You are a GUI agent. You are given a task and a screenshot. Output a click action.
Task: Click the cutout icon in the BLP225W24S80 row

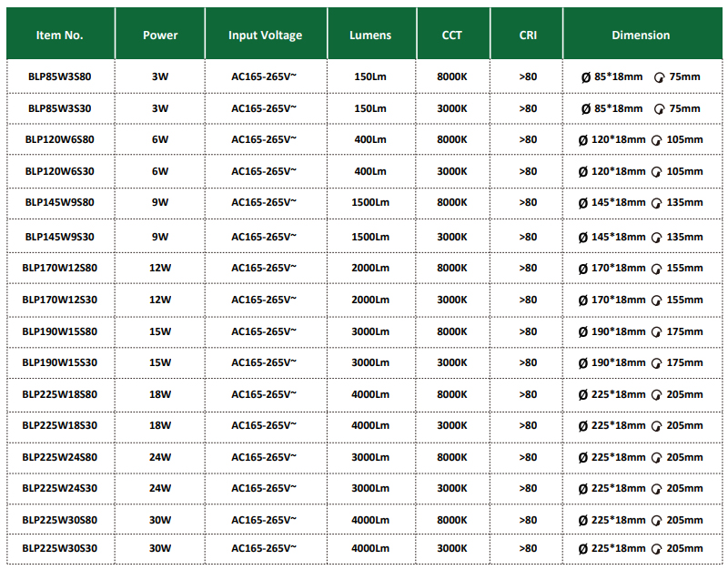click(x=656, y=459)
